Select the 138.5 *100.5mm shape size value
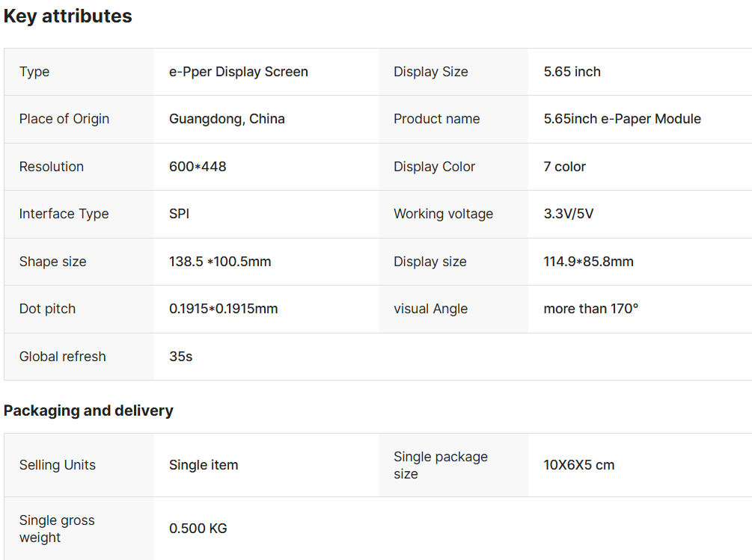The width and height of the screenshot is (752, 560). click(220, 262)
